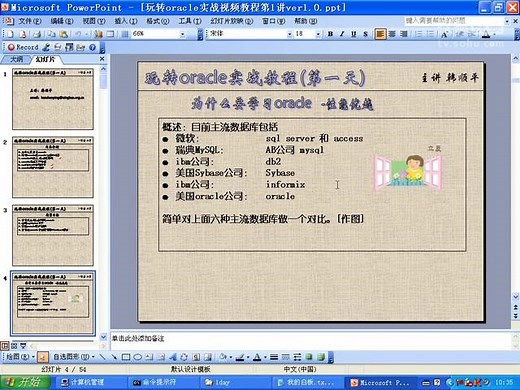Viewport: 520px width, 390px height.
Task: Open fill color dropdown arrow in drawing toolbar
Action: click(x=230, y=357)
